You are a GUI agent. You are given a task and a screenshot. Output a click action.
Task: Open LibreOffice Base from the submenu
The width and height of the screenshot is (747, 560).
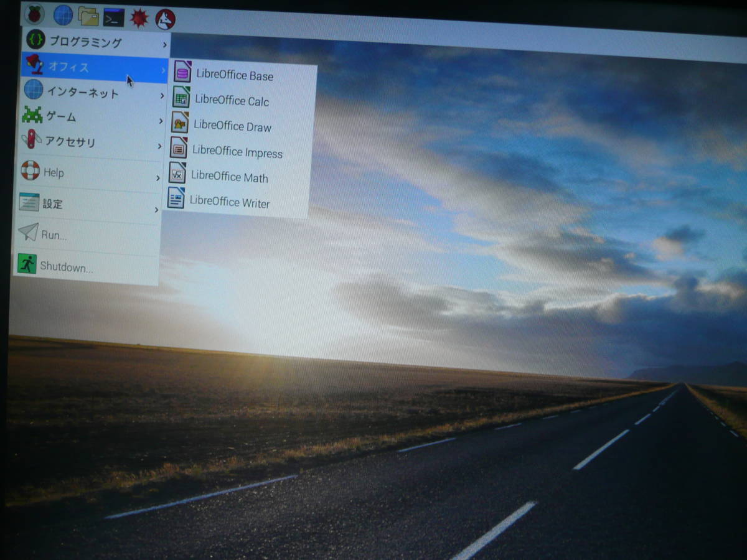pyautogui.click(x=234, y=75)
